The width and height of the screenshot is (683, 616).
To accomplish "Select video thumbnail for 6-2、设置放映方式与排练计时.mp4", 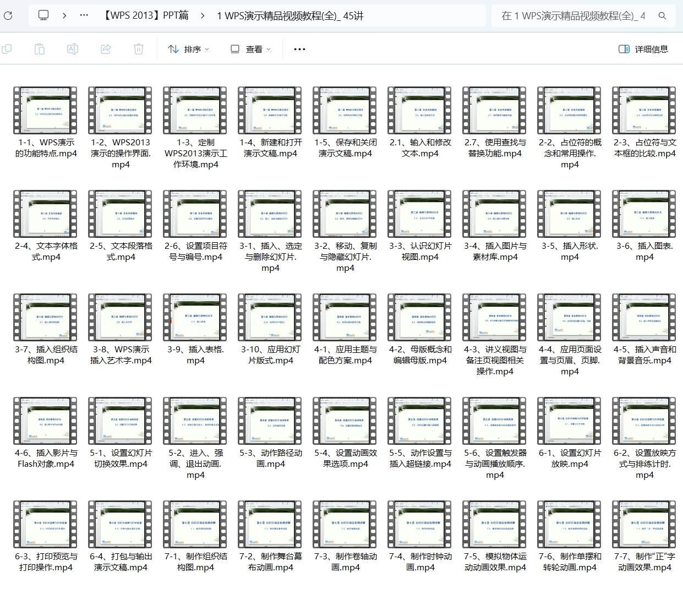I will click(644, 421).
